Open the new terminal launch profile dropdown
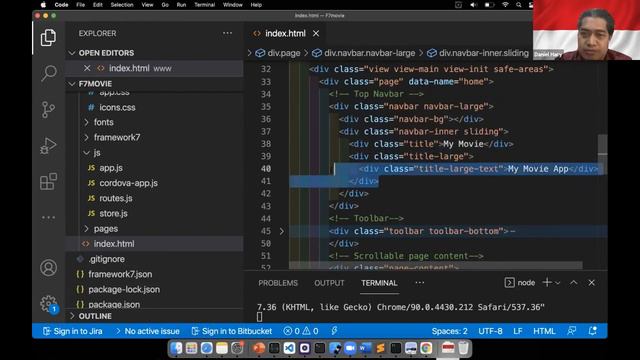 [x=558, y=282]
